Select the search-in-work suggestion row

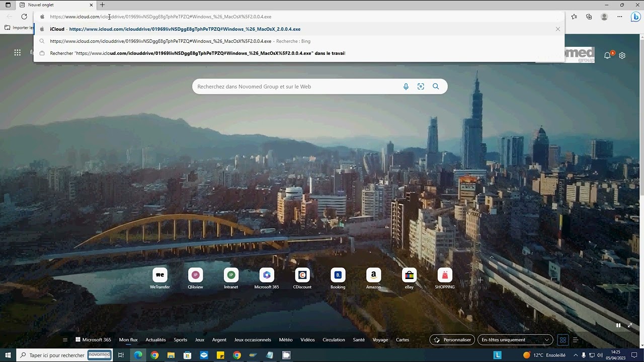click(299, 53)
